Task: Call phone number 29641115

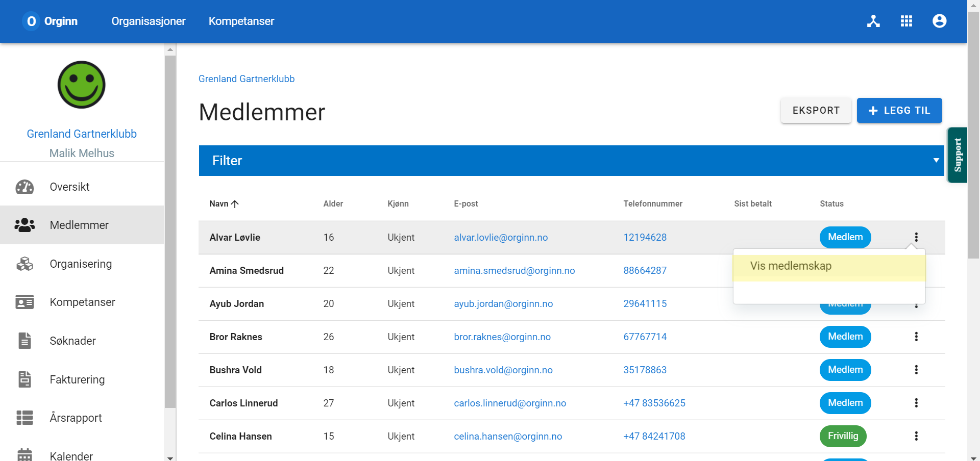Action: click(645, 303)
